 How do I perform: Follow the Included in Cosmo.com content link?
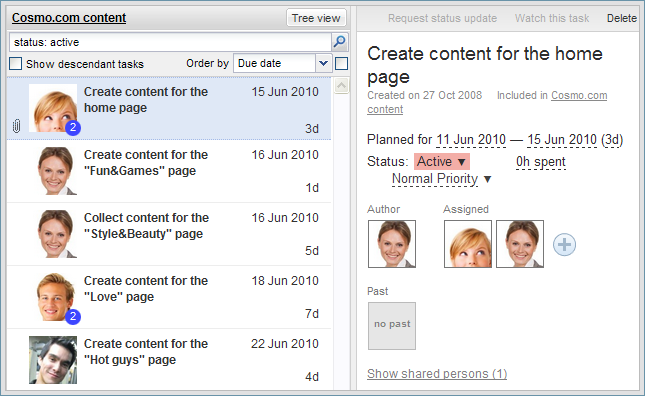[579, 95]
